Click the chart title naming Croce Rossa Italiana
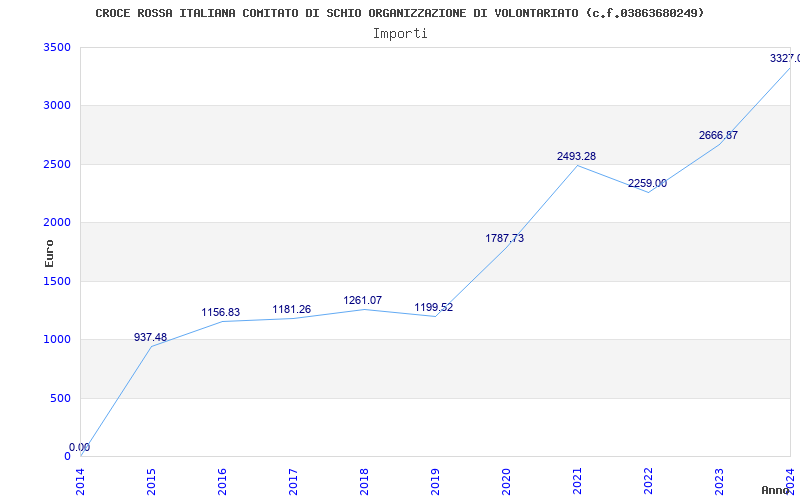The width and height of the screenshot is (800, 500). click(399, 13)
